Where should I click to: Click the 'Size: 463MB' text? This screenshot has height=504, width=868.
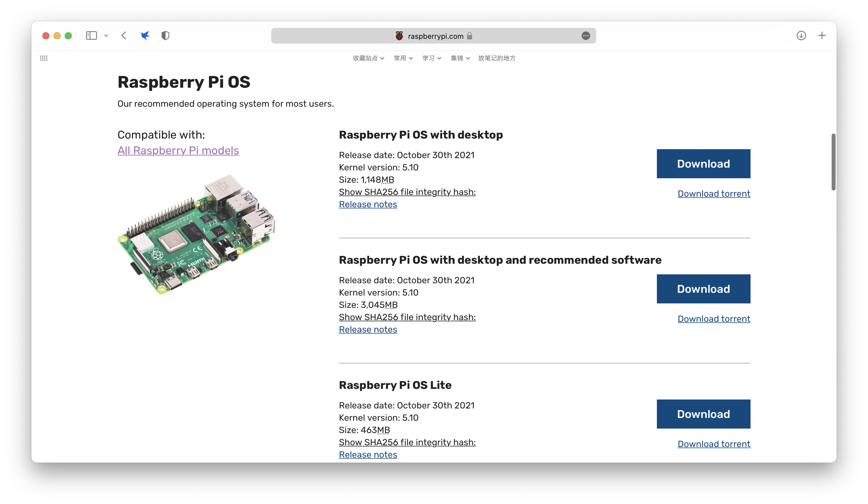tap(364, 430)
